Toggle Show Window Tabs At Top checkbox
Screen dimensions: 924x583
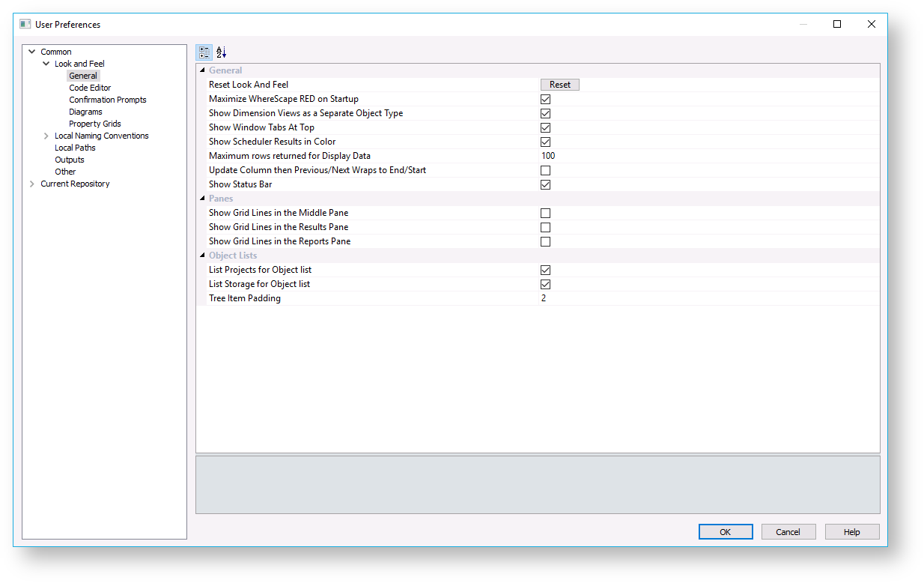point(545,127)
